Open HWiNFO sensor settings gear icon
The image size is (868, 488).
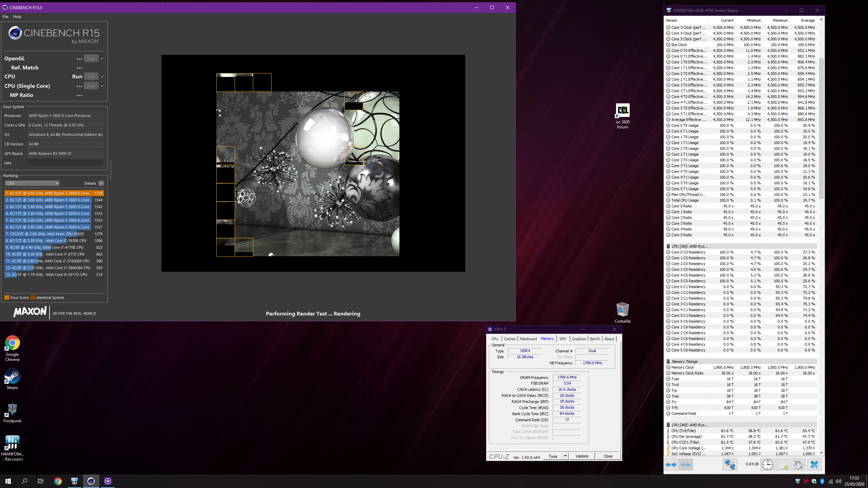798,464
